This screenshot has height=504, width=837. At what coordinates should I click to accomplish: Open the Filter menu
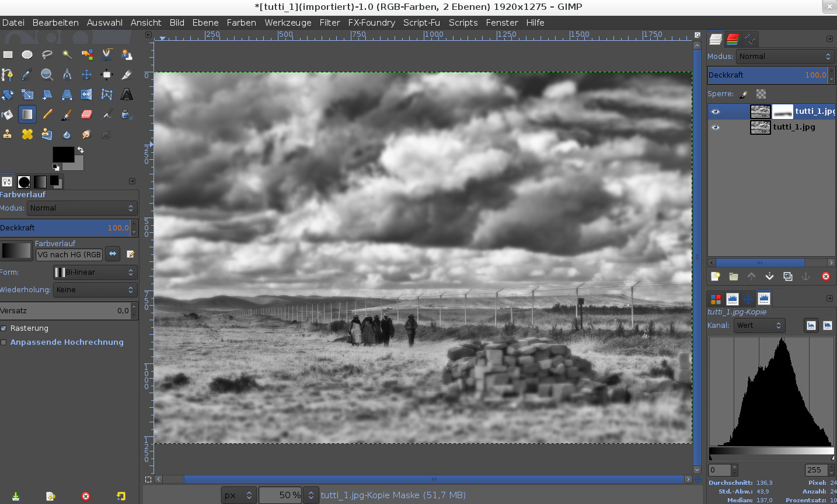pos(330,23)
